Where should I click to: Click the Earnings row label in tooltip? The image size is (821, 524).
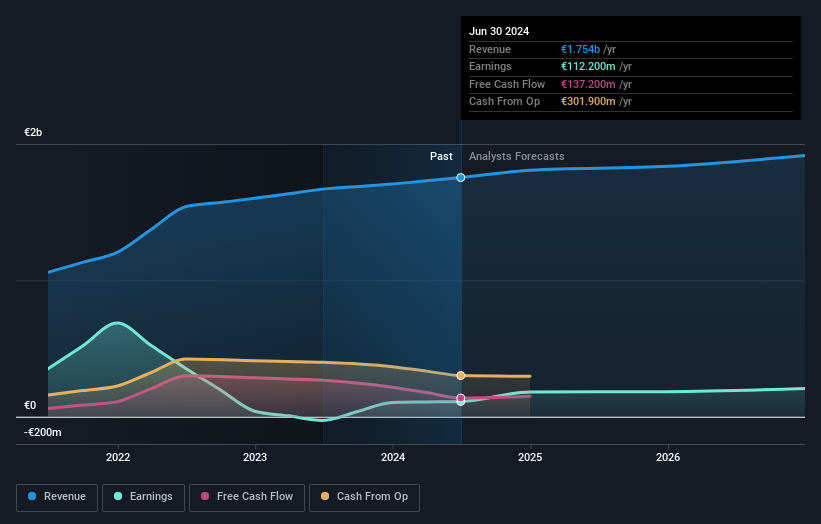490,66
